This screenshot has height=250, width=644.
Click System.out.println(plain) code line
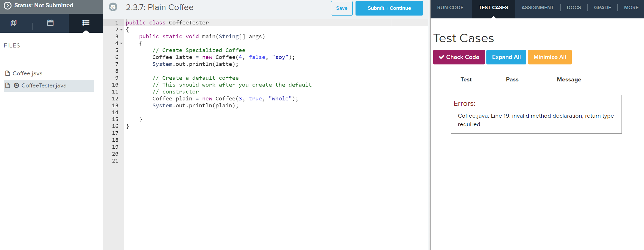pyautogui.click(x=195, y=106)
